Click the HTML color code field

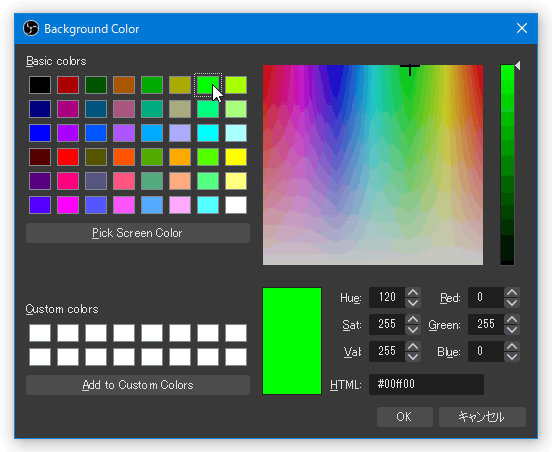(x=426, y=384)
